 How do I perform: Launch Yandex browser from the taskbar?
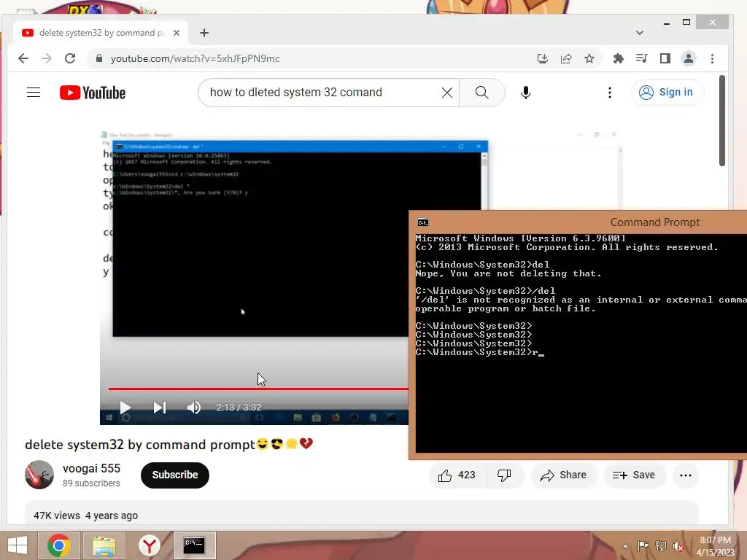click(149, 545)
